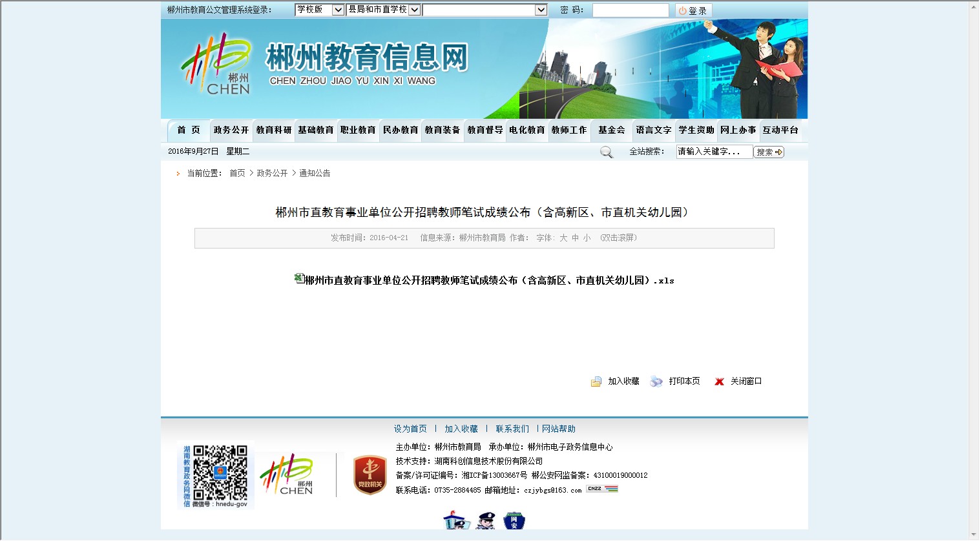Set font size to 大
This screenshot has width=980, height=541.
[x=563, y=238]
